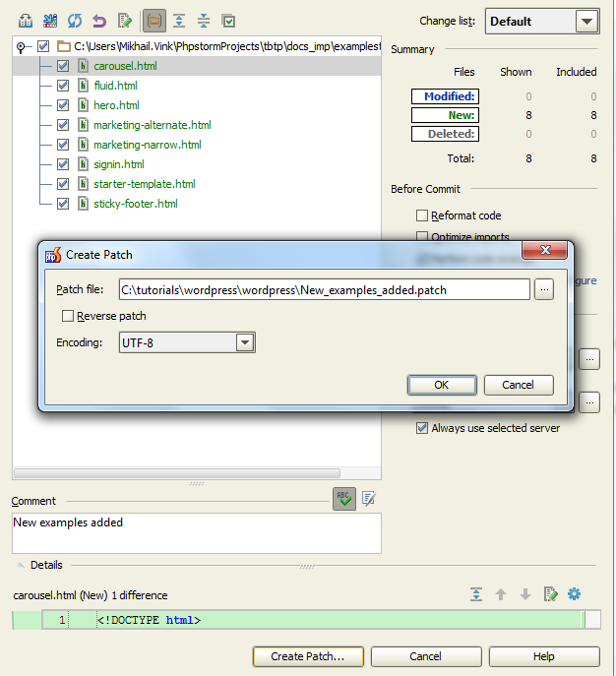
Task: Close the Create Patch dialog
Action: (544, 250)
